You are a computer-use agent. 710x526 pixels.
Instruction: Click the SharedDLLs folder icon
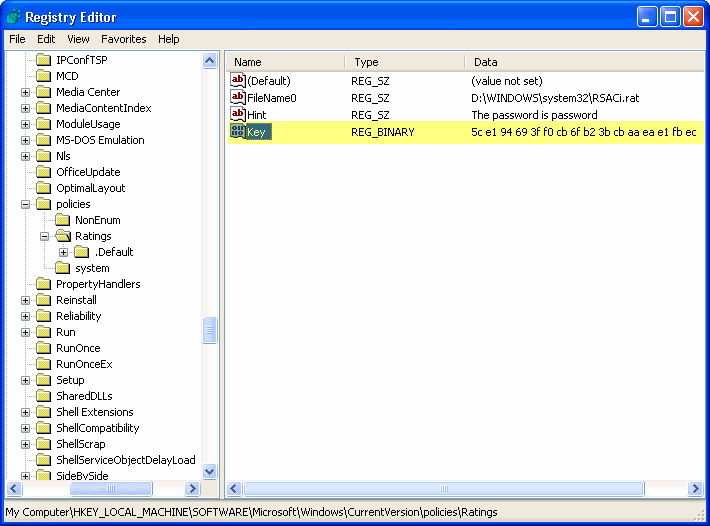pos(43,396)
